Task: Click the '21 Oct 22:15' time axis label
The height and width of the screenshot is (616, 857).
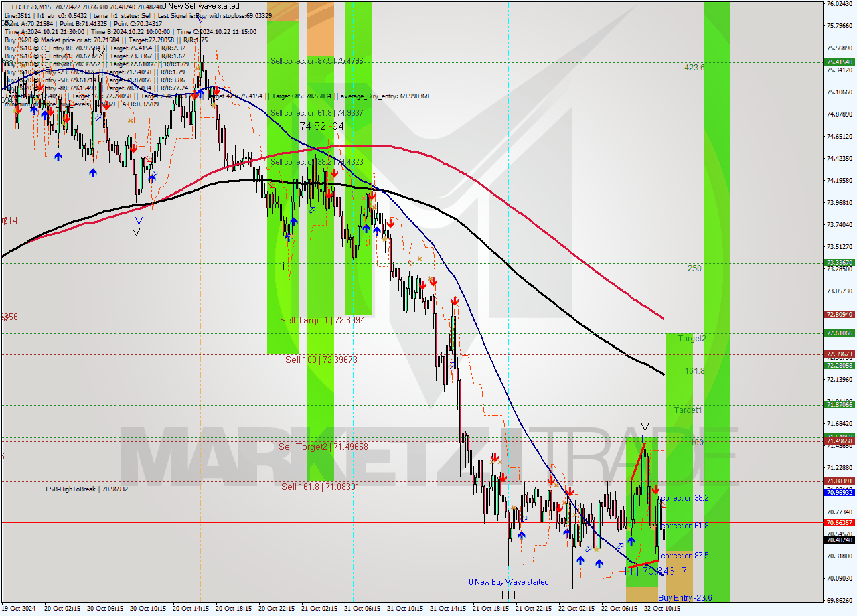Action: (534, 609)
